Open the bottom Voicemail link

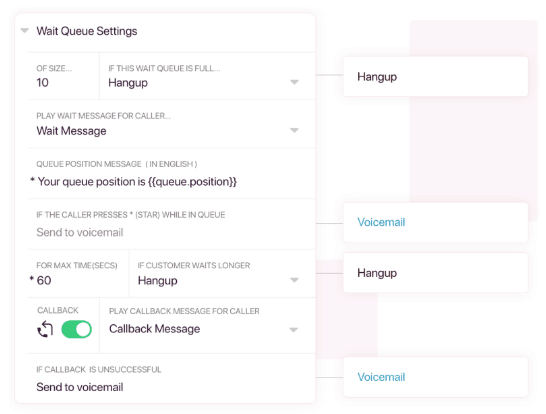click(x=381, y=377)
